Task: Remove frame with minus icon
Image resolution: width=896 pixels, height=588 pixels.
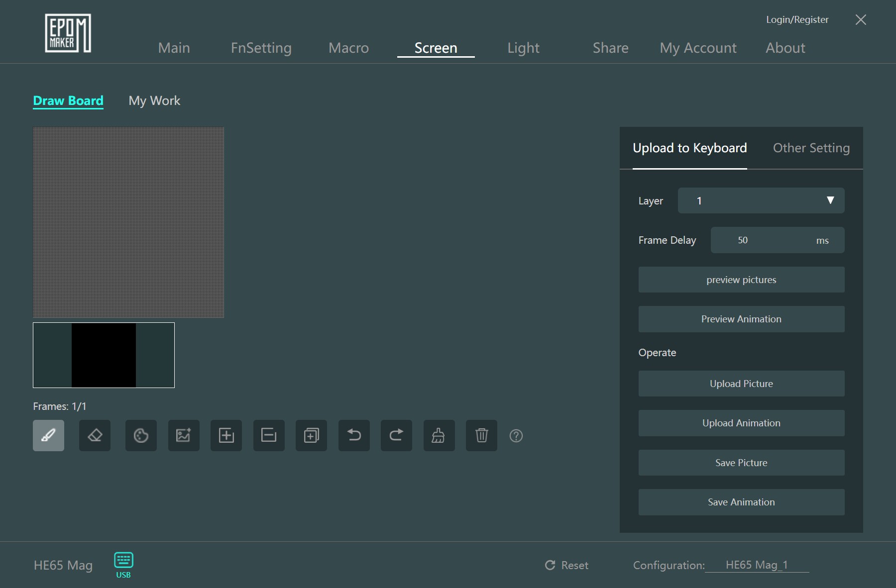Action: click(269, 435)
